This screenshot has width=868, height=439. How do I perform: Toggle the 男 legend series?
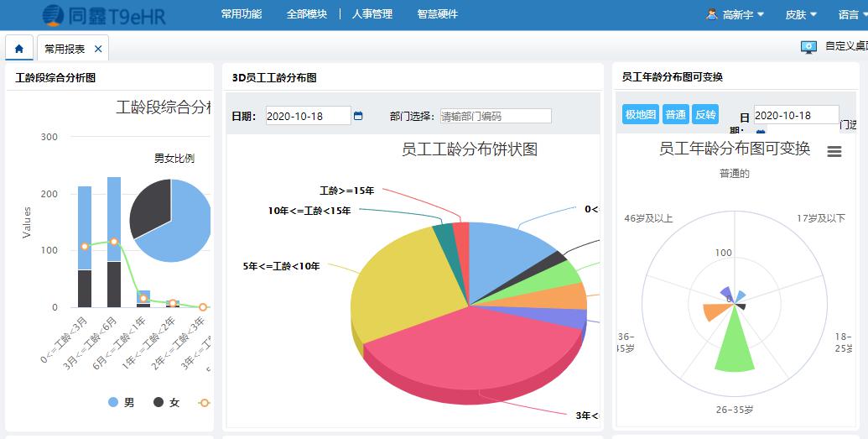click(x=122, y=403)
